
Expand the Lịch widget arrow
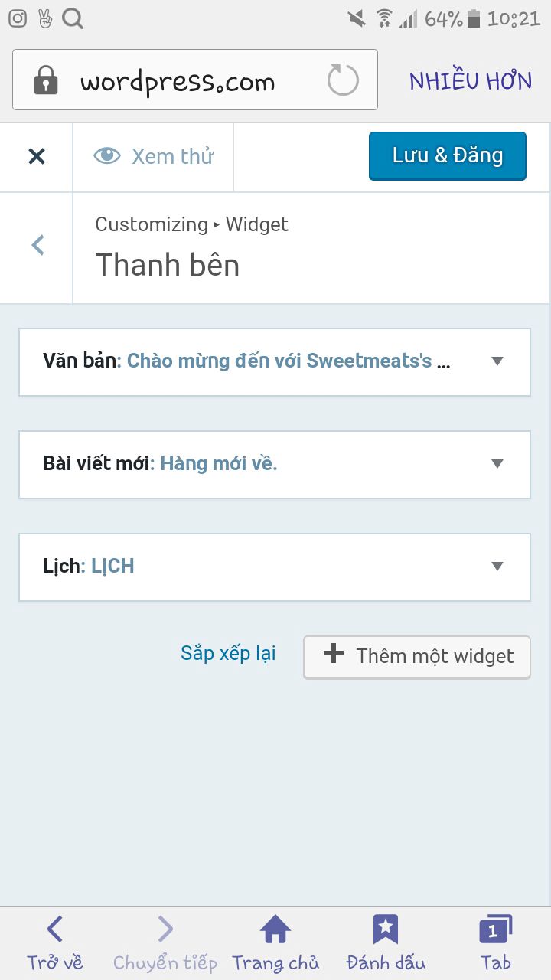click(x=497, y=567)
